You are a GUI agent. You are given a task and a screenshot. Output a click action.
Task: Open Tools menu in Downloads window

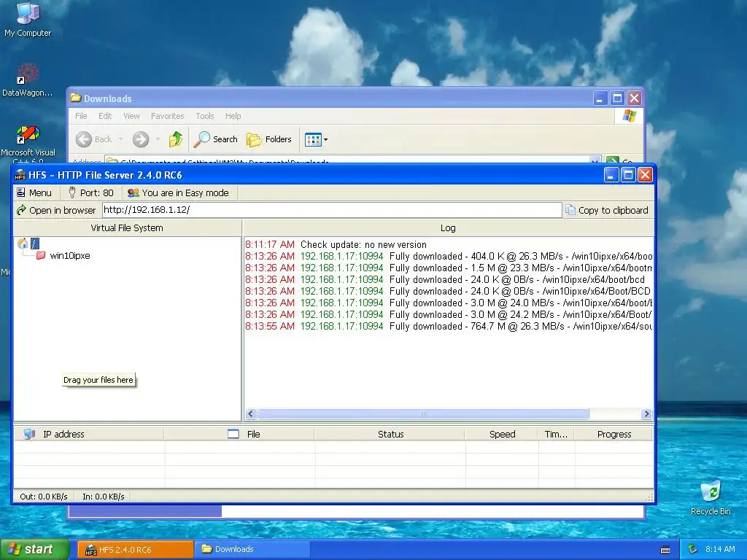click(x=205, y=116)
